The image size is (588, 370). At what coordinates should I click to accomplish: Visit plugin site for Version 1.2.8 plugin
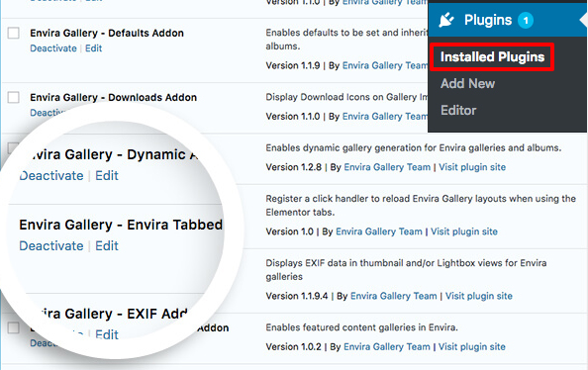[472, 167]
